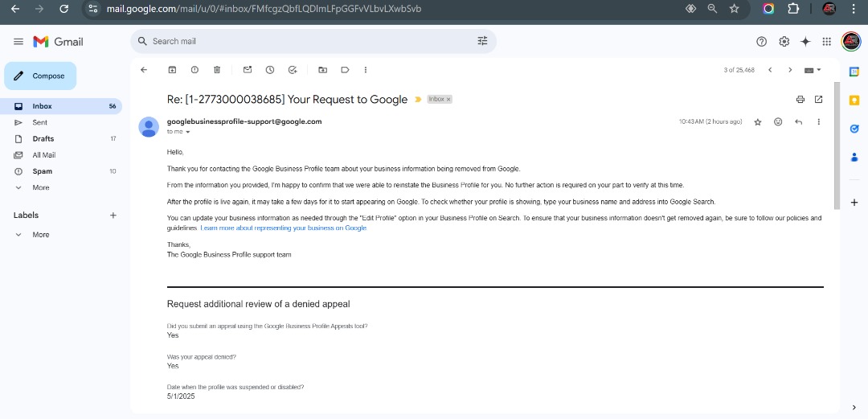Open Chrome three-dot menu

pos(854,9)
